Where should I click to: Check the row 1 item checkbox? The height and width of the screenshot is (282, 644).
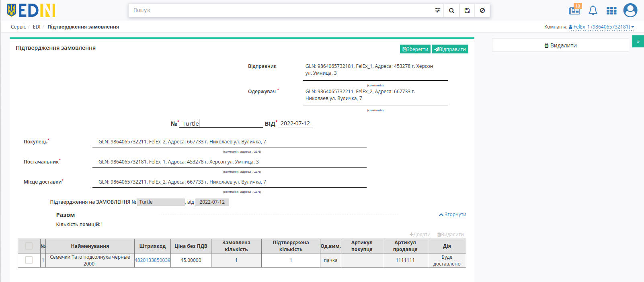[x=29, y=260]
